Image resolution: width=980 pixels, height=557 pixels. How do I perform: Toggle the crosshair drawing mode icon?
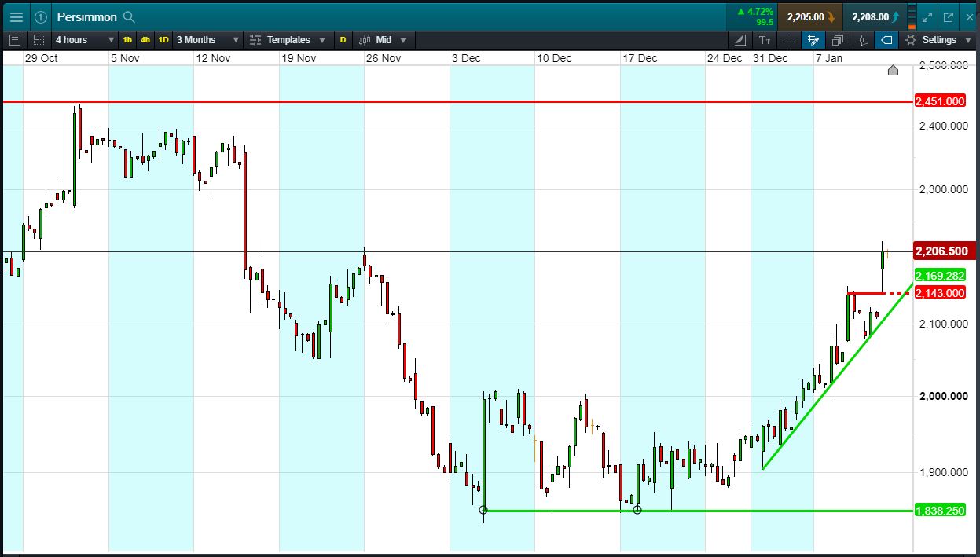click(813, 40)
